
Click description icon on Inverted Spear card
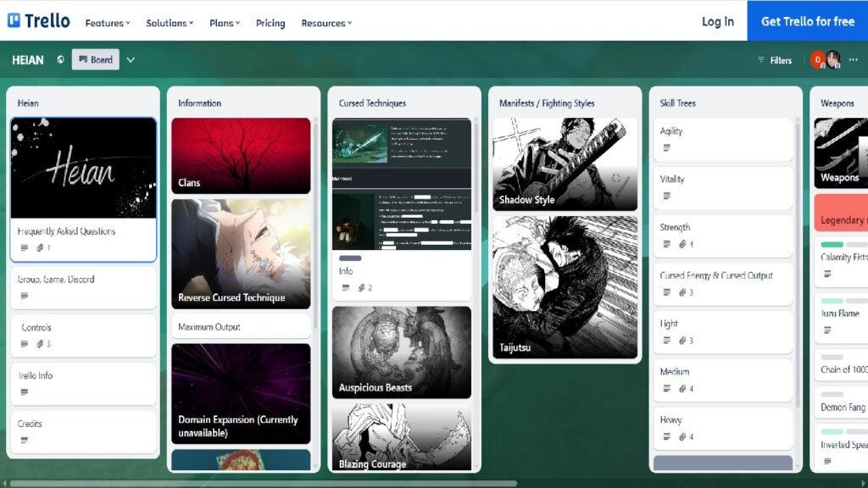(827, 462)
